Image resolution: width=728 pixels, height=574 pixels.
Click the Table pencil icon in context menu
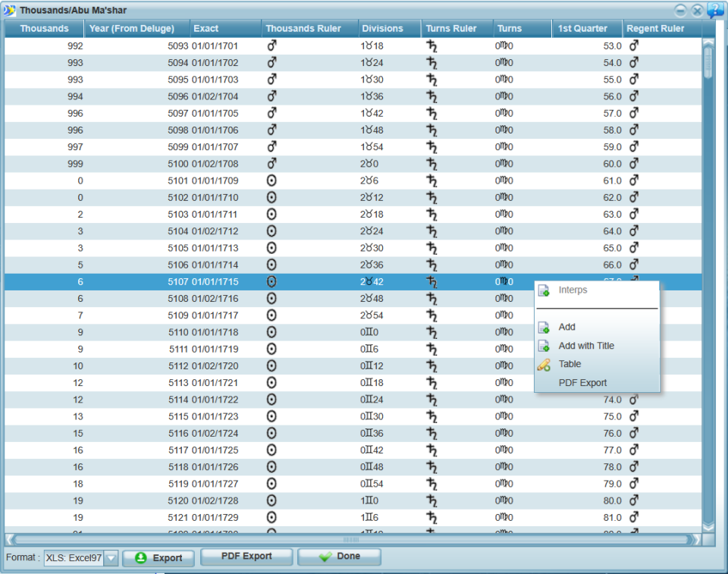click(544, 365)
